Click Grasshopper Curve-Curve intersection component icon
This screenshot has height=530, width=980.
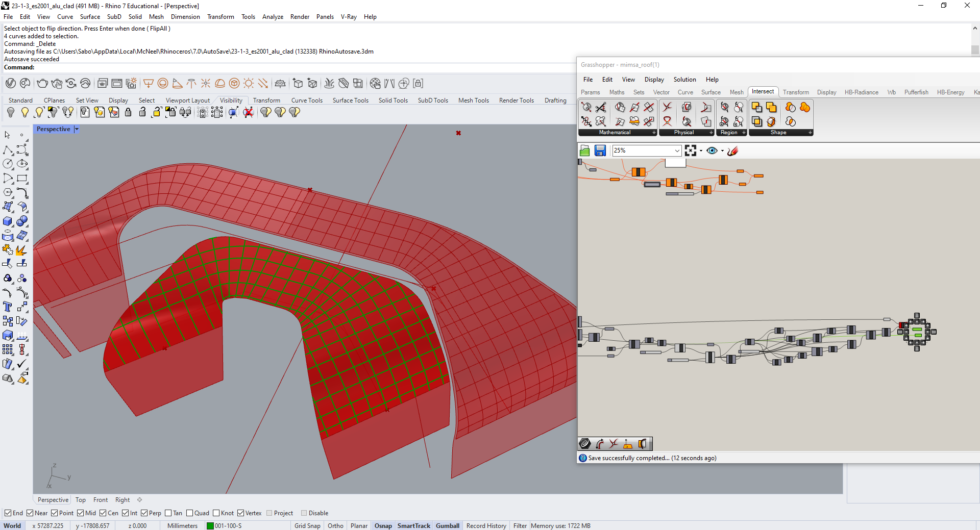point(667,107)
